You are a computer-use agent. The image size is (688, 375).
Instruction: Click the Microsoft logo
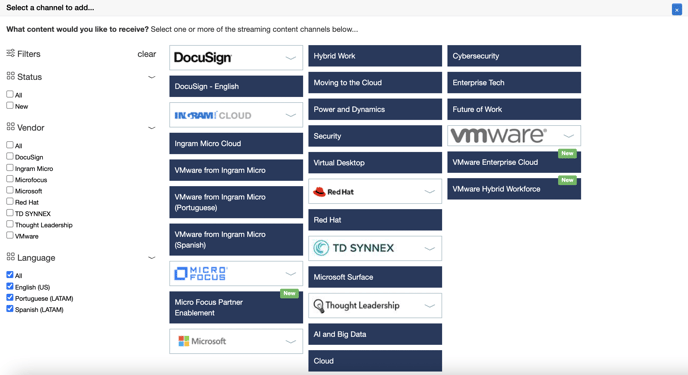(202, 341)
